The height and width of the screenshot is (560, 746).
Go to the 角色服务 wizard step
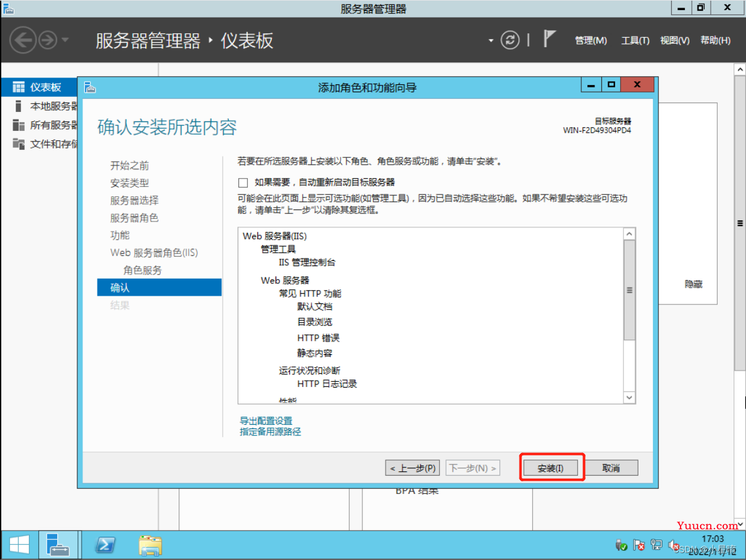point(142,270)
